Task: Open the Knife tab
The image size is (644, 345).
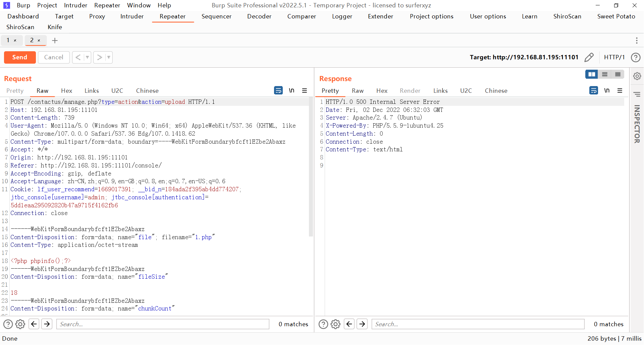Action: [x=55, y=27]
